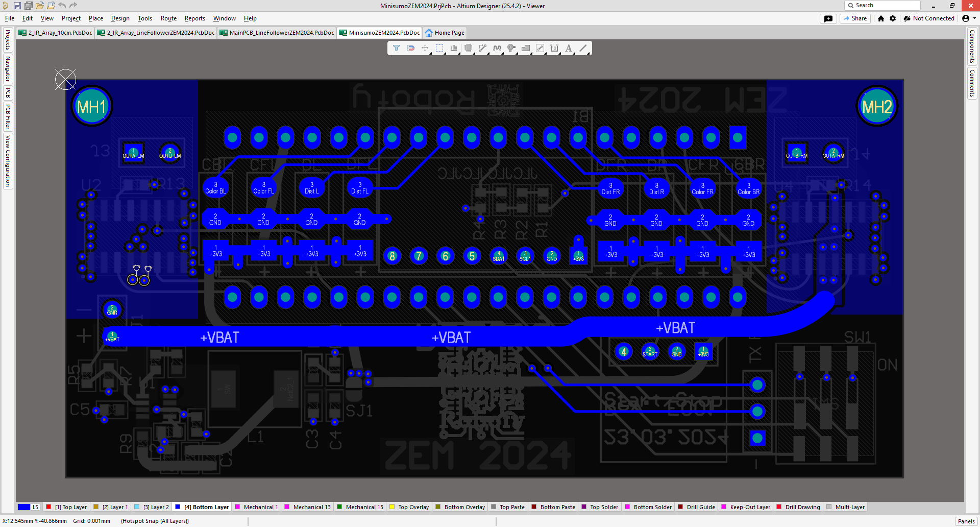
Task: Open the PCB Filter side panel
Action: click(x=8, y=116)
